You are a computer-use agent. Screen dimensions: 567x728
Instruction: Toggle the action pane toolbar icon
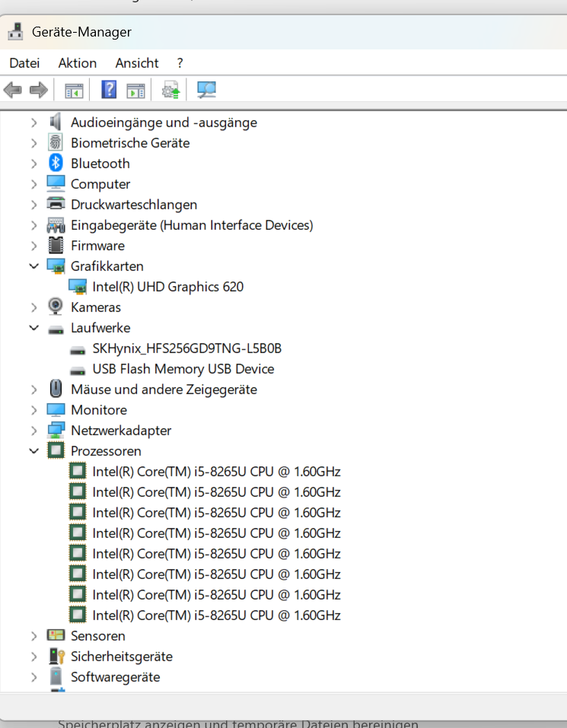pyautogui.click(x=135, y=90)
